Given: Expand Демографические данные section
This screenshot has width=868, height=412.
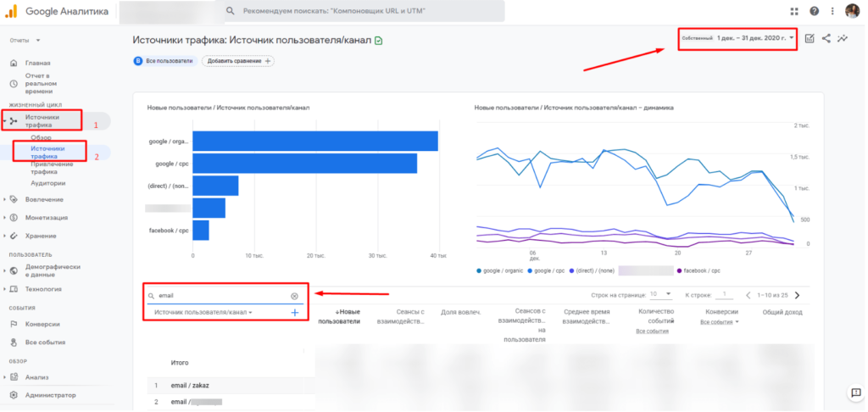Looking at the screenshot, I should 4,270.
